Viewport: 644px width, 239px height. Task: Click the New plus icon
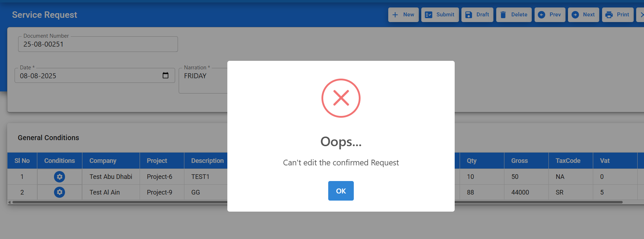(x=395, y=15)
